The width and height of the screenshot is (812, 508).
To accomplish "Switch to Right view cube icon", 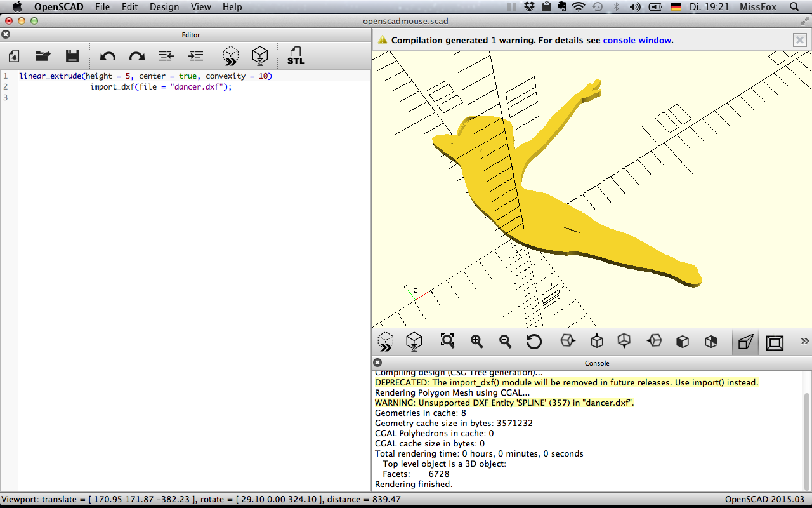I will (567, 341).
